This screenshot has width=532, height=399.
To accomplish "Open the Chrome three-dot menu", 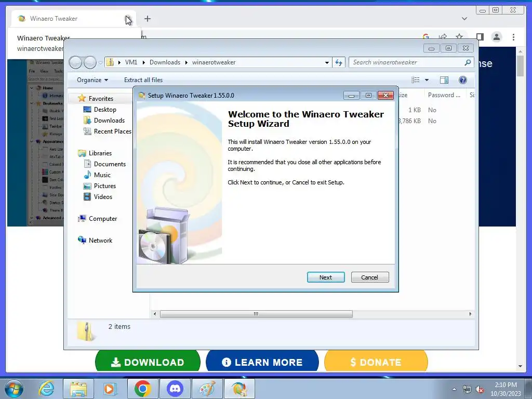I will tap(514, 37).
